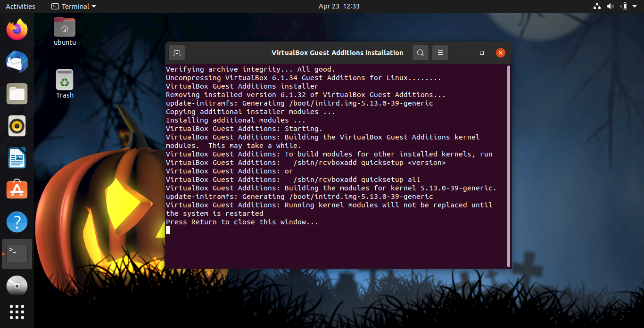The width and height of the screenshot is (644, 328).
Task: Launch Firefox from the dock
Action: coord(17,30)
